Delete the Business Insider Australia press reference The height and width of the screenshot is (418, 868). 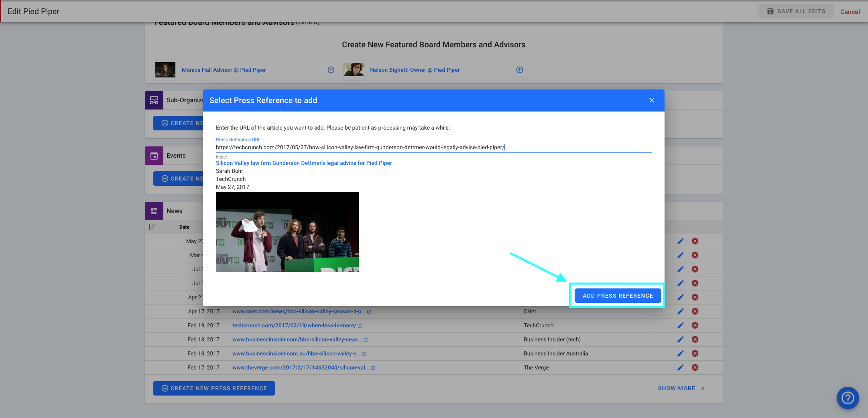(695, 353)
